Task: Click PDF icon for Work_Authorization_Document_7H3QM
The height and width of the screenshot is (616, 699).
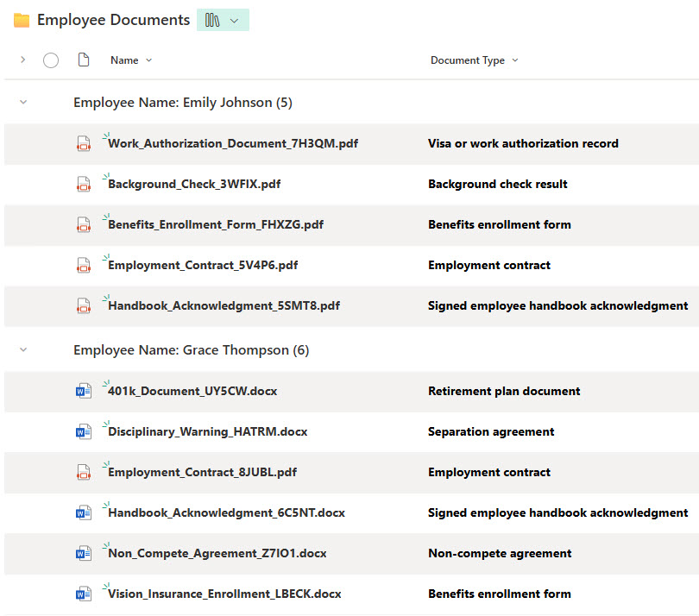Action: 84,143
